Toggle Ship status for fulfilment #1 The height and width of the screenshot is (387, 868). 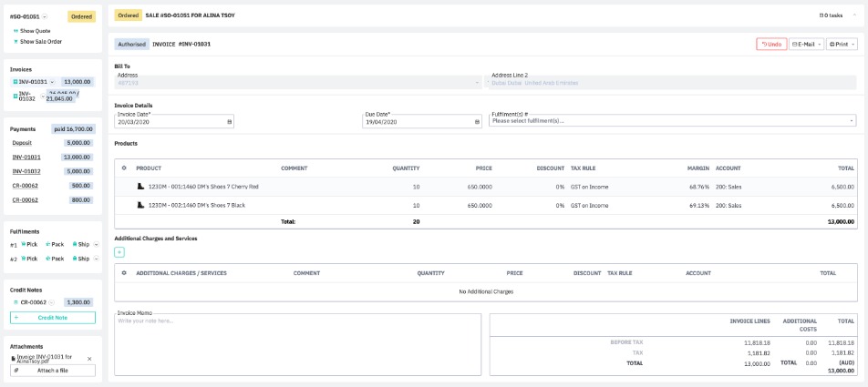(x=81, y=245)
